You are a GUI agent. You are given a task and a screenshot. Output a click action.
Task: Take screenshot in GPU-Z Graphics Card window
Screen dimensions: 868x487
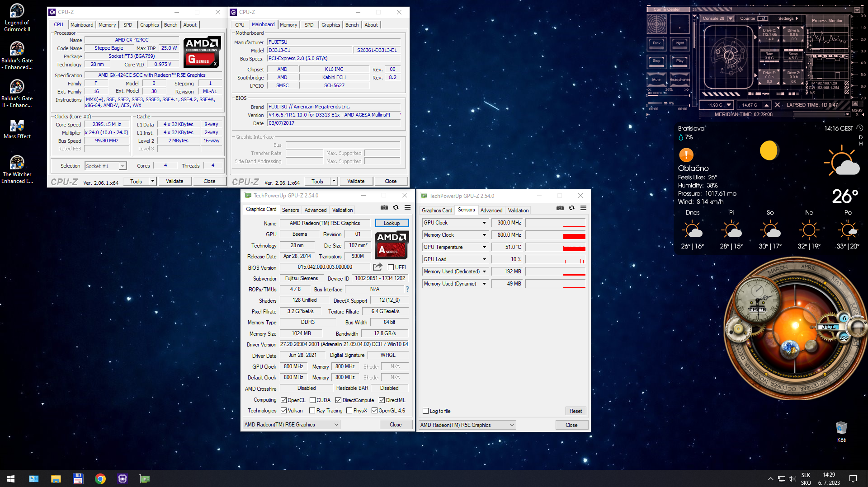384,207
